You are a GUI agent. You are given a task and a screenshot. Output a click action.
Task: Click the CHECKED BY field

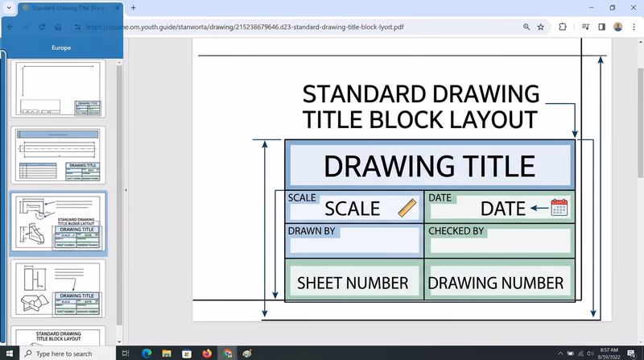500,241
